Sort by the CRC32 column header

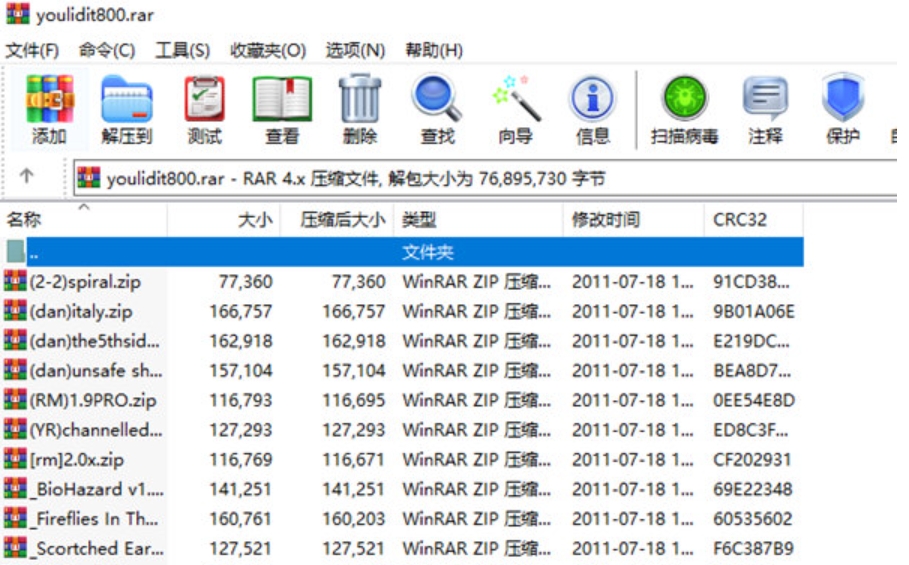(x=754, y=220)
